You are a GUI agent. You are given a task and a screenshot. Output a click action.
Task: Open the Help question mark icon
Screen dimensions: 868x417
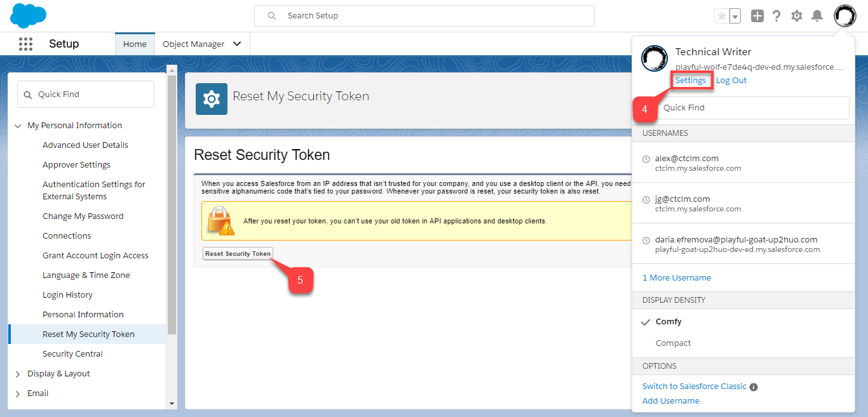[x=776, y=16]
